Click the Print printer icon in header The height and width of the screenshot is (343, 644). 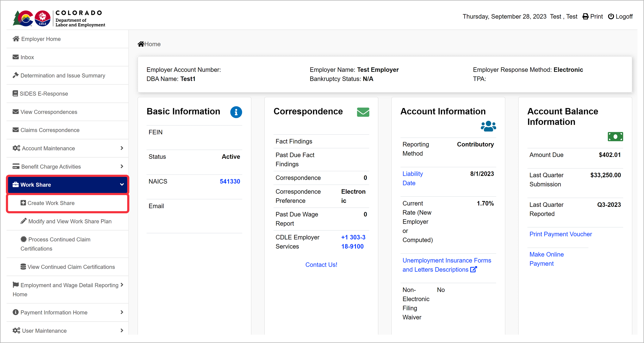point(586,17)
